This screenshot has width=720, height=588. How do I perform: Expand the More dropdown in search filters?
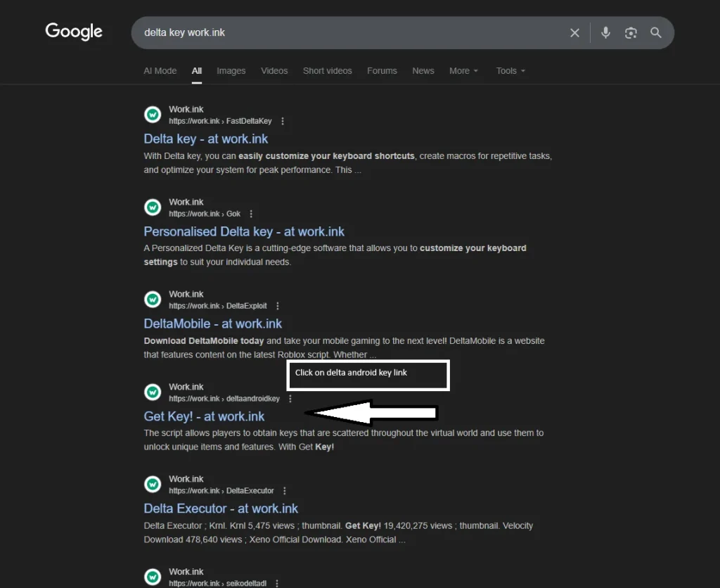pos(463,71)
